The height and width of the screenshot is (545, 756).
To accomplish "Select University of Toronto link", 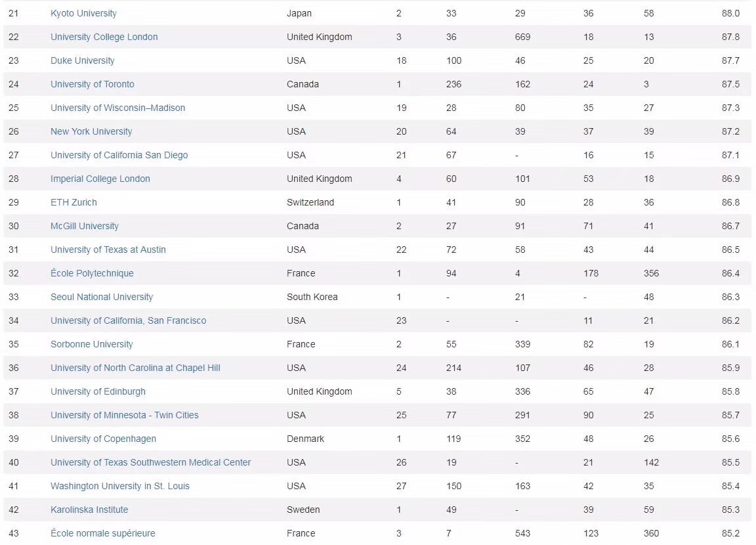I will click(x=92, y=84).
